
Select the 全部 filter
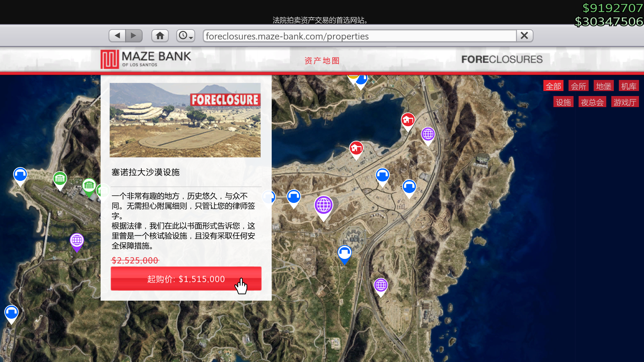553,86
